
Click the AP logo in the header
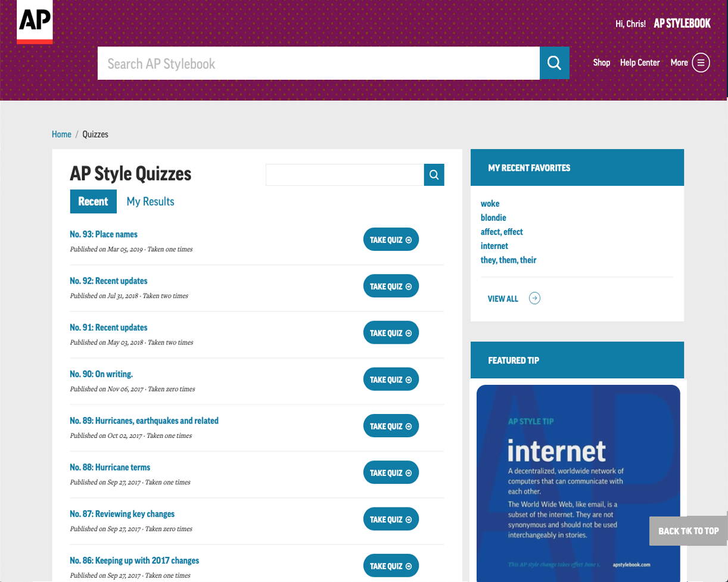point(35,22)
